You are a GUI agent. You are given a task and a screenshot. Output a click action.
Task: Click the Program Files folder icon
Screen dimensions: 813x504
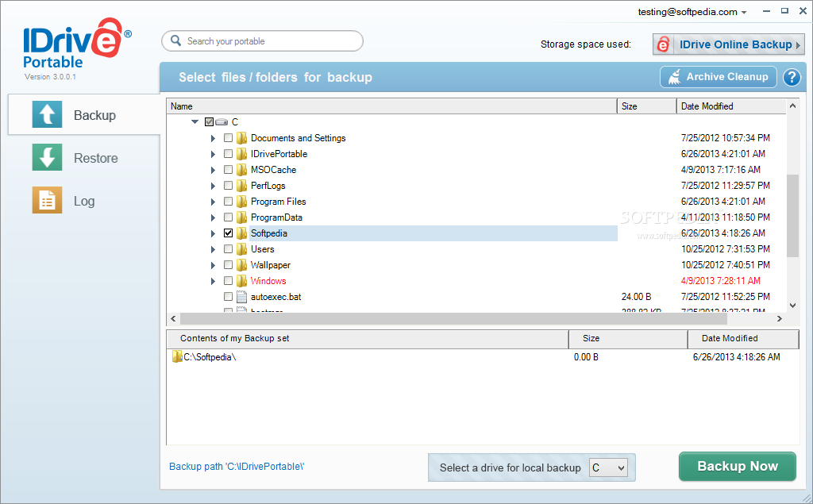pyautogui.click(x=241, y=201)
